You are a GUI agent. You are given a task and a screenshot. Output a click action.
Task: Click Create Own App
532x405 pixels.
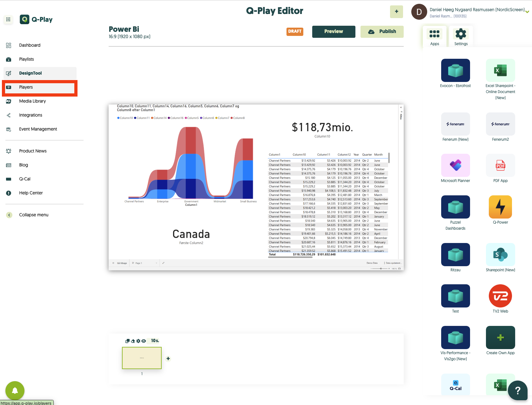click(501, 337)
